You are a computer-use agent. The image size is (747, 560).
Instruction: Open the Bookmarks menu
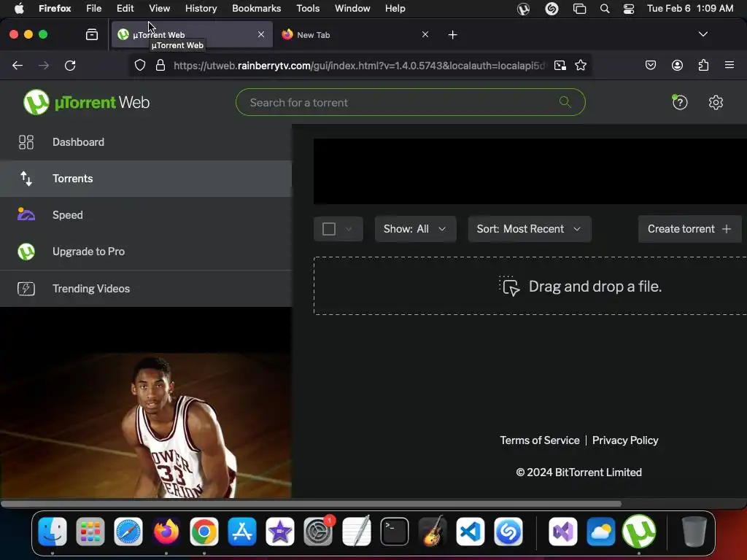(x=256, y=9)
